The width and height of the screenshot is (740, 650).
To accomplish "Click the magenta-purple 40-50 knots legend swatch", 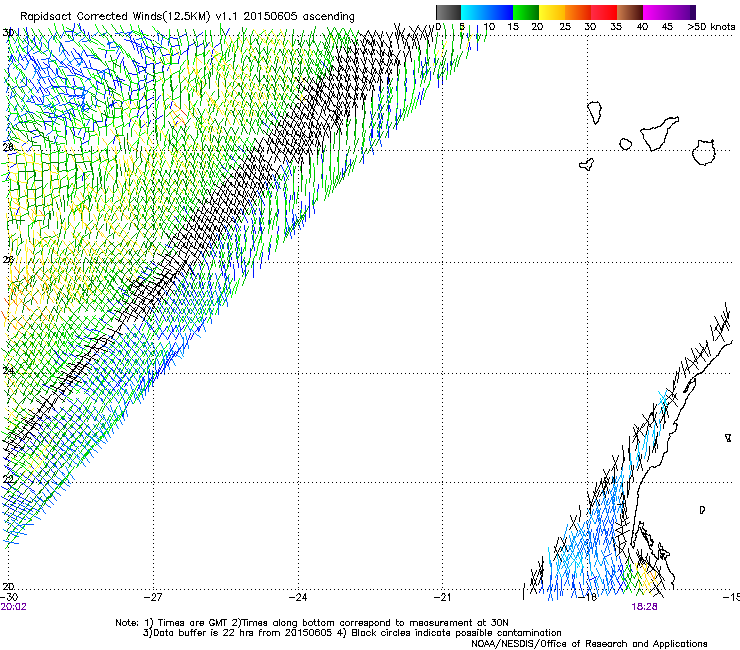I will coord(669,12).
